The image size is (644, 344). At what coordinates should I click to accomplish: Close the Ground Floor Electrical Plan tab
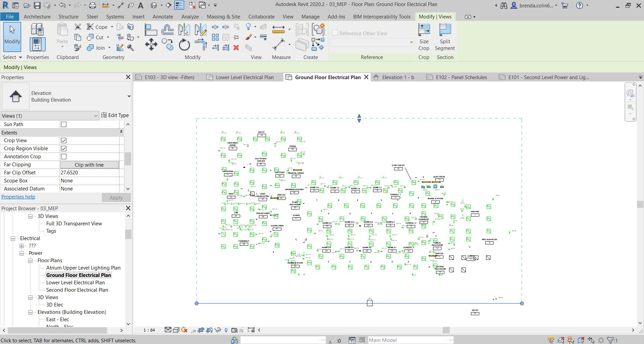pyautogui.click(x=366, y=77)
